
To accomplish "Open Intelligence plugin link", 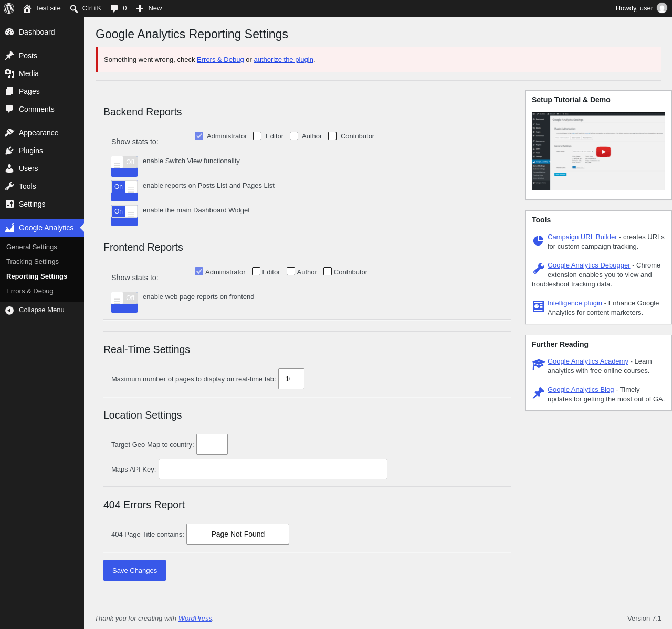I will tap(575, 303).
